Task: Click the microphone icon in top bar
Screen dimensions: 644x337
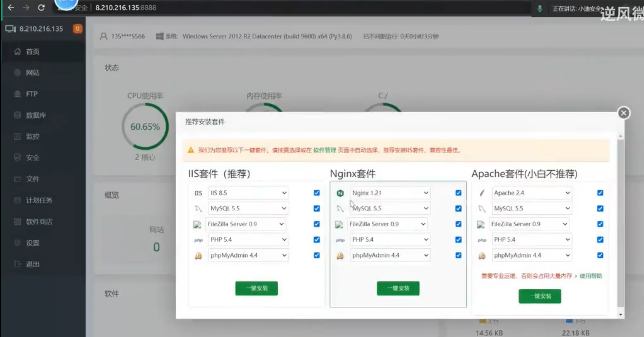Action: click(540, 9)
